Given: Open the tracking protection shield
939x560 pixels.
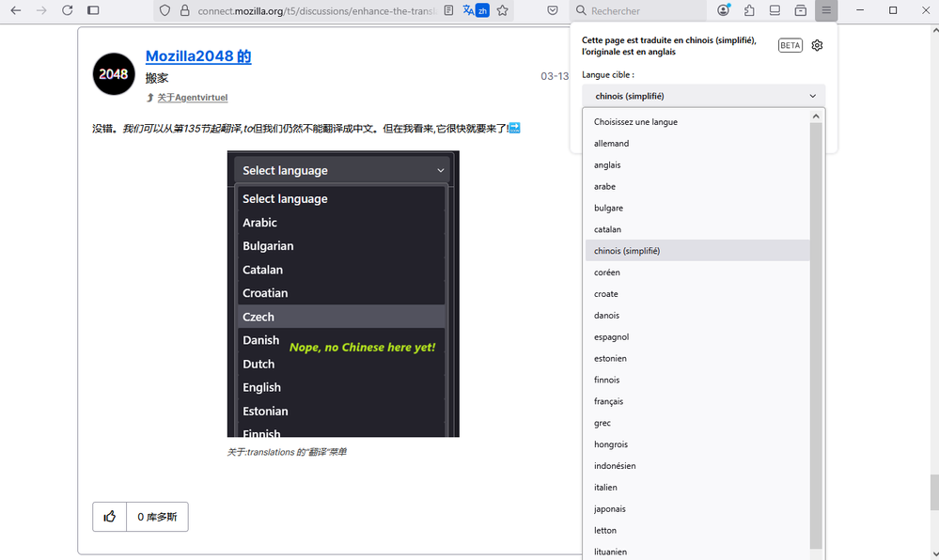Looking at the screenshot, I should click(165, 10).
